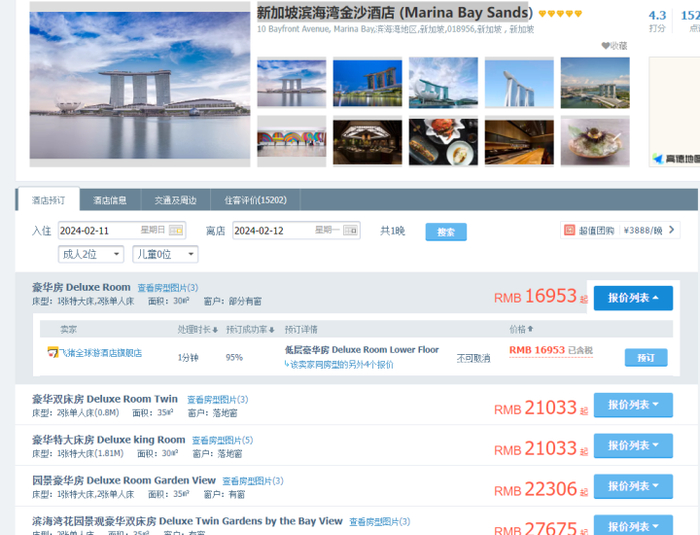Click the blue 搜索 button
Image resolution: width=700 pixels, height=535 pixels.
[x=446, y=232]
